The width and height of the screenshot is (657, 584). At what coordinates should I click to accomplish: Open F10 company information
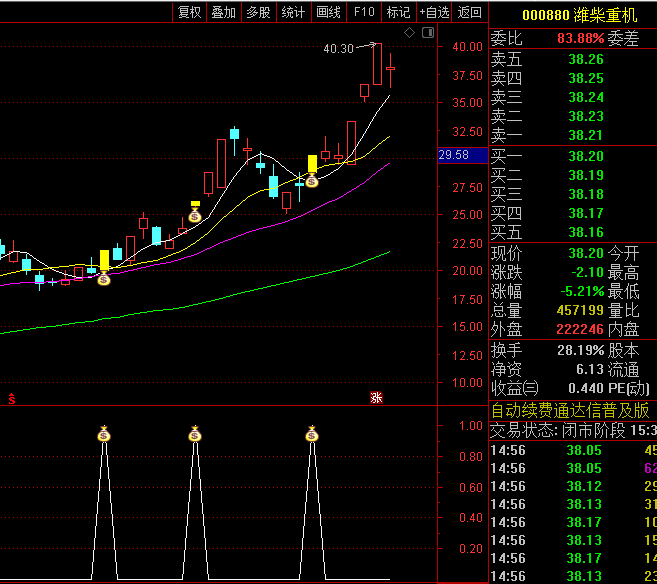pyautogui.click(x=363, y=12)
